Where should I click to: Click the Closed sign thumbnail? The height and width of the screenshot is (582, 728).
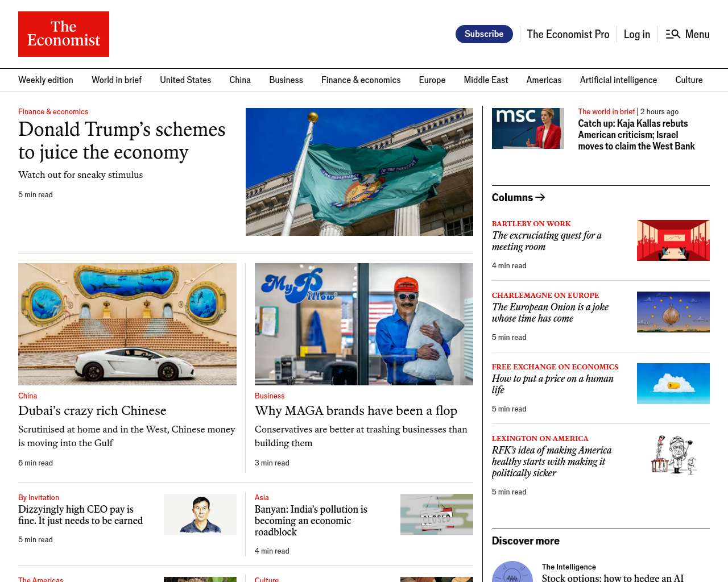click(x=437, y=514)
